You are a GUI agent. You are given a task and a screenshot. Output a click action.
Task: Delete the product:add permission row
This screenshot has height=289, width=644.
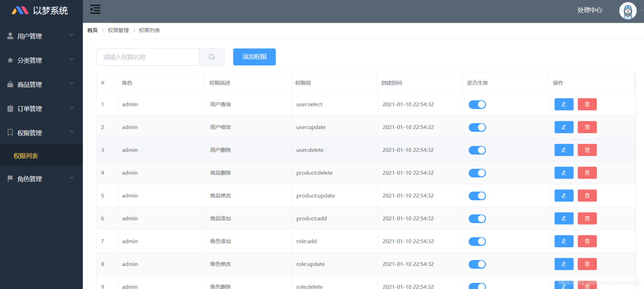(587, 218)
